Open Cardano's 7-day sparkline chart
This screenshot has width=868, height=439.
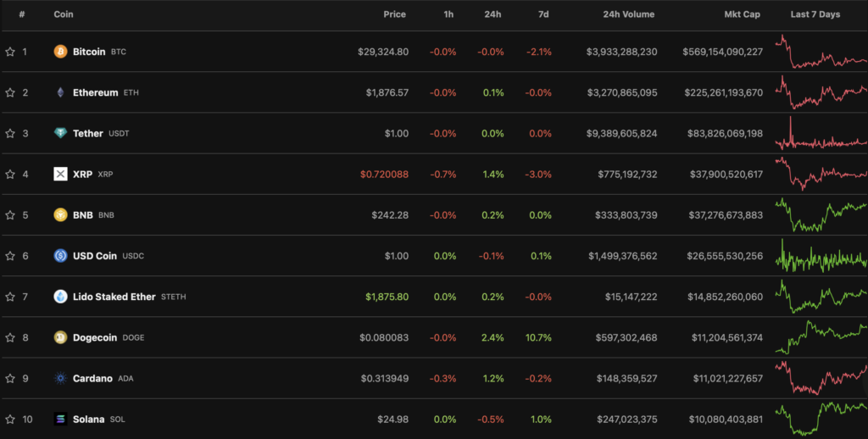[821, 378]
